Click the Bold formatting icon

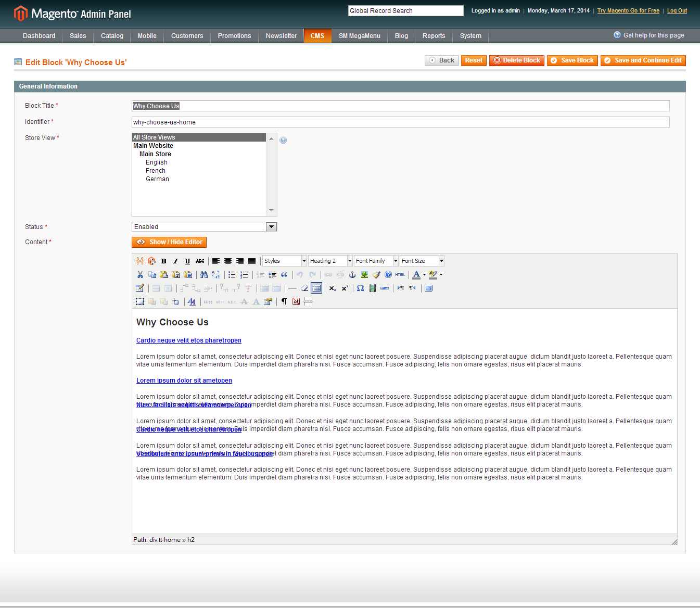(163, 261)
